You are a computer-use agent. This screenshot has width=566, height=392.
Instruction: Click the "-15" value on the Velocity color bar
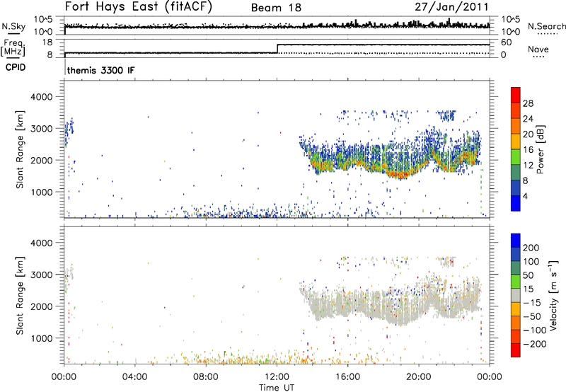coord(532,302)
